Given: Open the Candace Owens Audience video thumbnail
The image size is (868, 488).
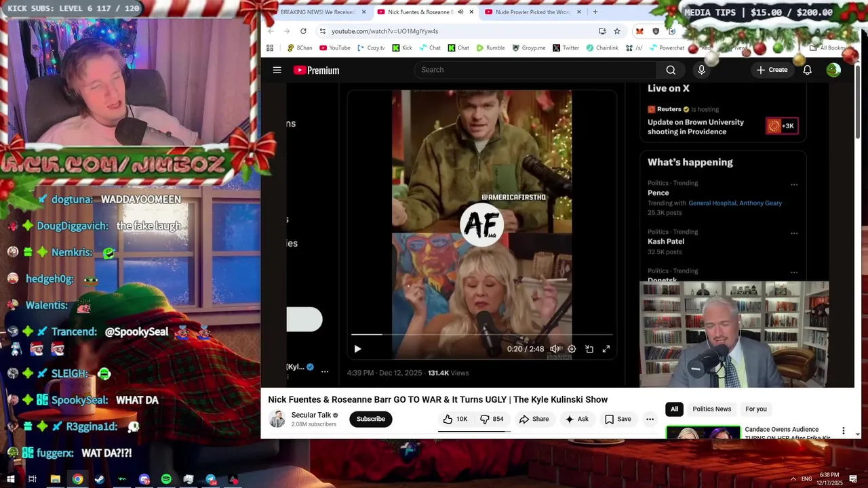Looking at the screenshot, I should [x=703, y=432].
